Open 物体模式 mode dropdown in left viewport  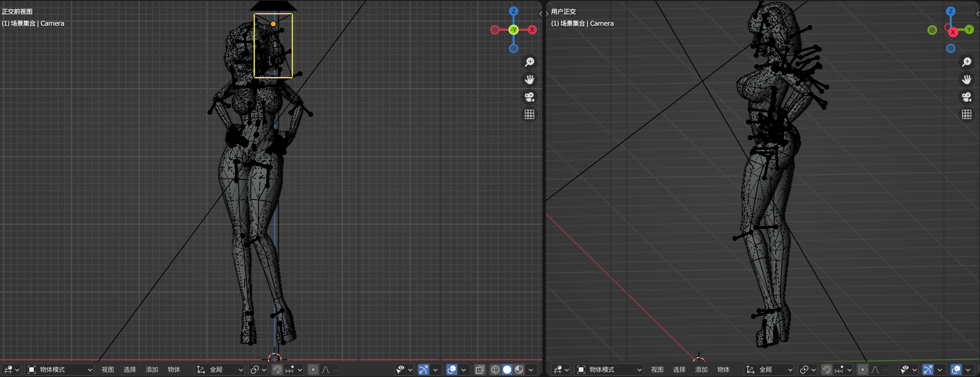pos(59,369)
